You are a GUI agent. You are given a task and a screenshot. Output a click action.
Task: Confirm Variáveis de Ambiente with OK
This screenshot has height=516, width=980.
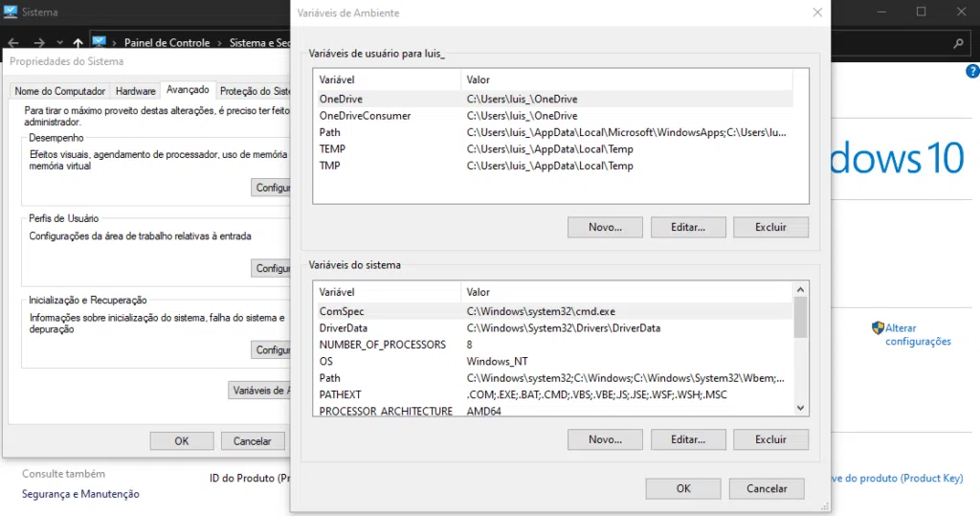pyautogui.click(x=683, y=488)
